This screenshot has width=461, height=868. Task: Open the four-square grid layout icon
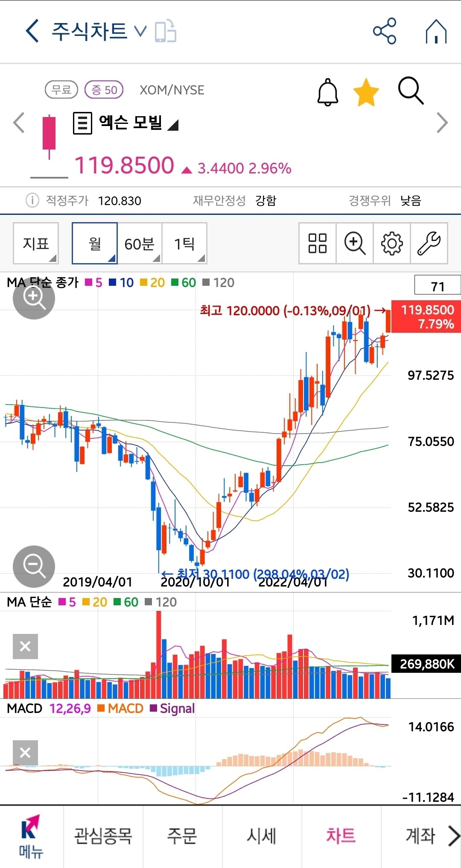(x=317, y=243)
